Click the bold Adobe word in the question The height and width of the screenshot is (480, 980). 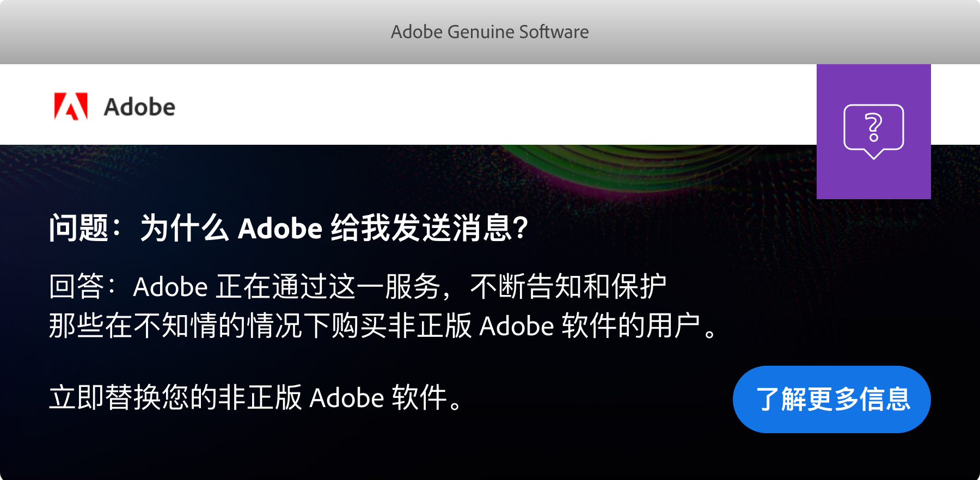coord(280,228)
